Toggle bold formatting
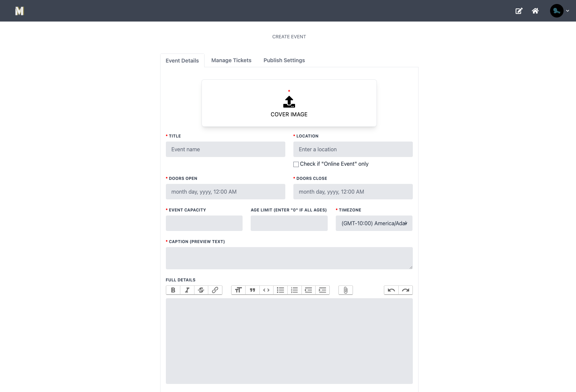Viewport: 576px width, 392px height. [173, 290]
